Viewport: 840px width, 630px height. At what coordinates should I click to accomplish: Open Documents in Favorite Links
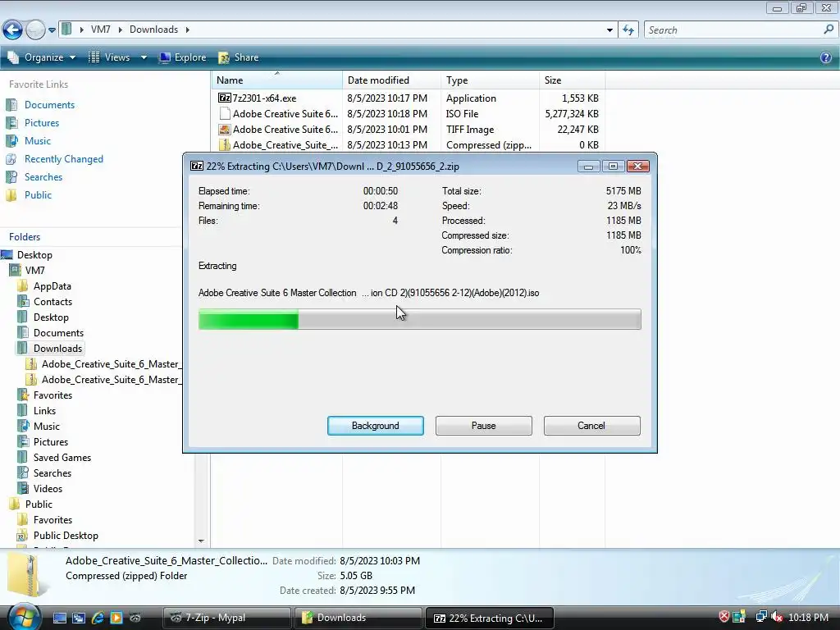(49, 105)
